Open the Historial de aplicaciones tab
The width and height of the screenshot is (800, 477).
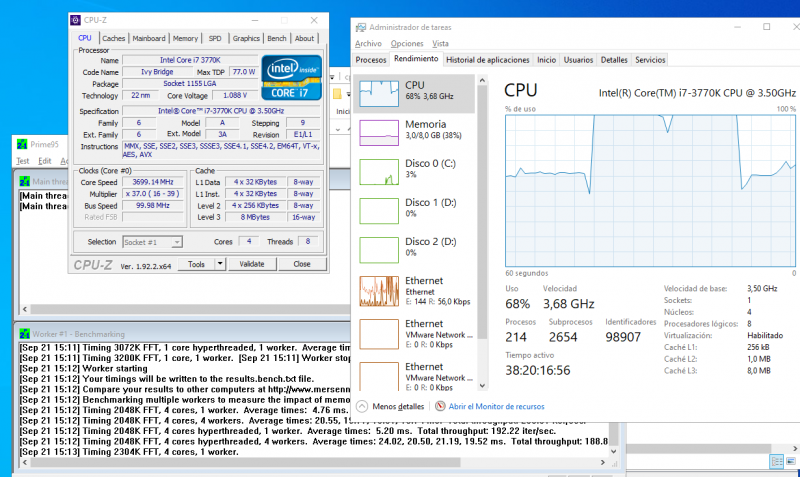488,60
